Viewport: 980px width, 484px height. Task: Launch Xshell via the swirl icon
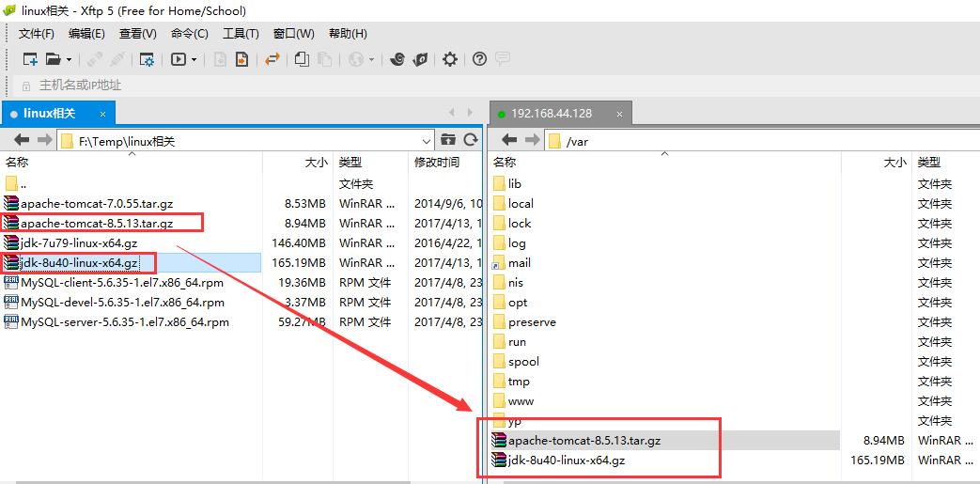tap(397, 59)
